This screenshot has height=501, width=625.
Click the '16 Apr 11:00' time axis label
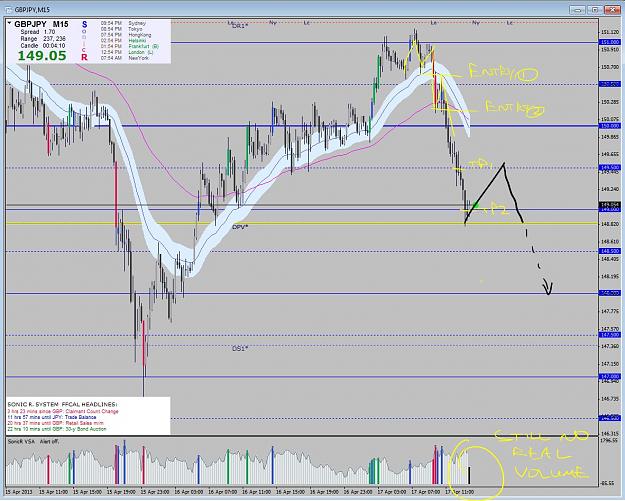point(256,492)
